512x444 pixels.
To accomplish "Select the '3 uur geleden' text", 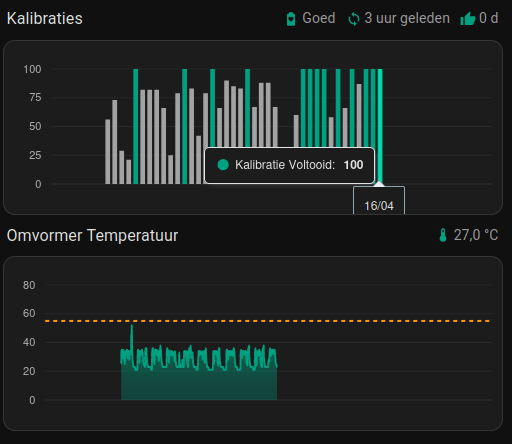I will pyautogui.click(x=407, y=18).
